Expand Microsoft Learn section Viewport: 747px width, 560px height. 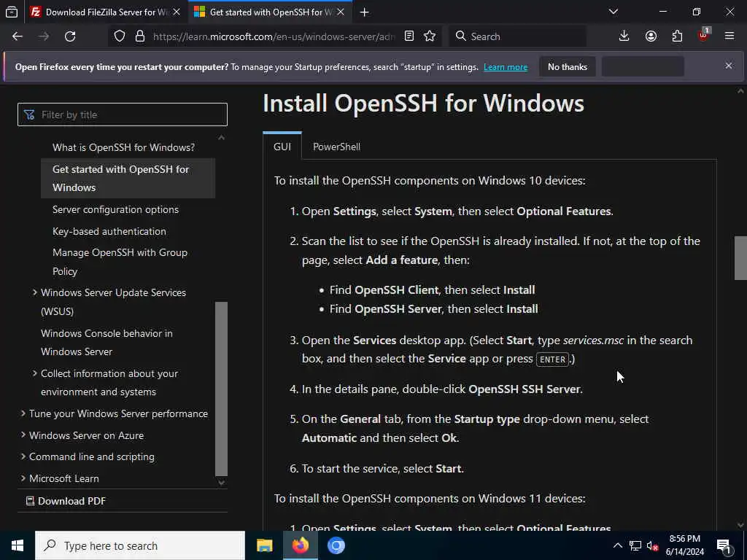[x=23, y=478]
